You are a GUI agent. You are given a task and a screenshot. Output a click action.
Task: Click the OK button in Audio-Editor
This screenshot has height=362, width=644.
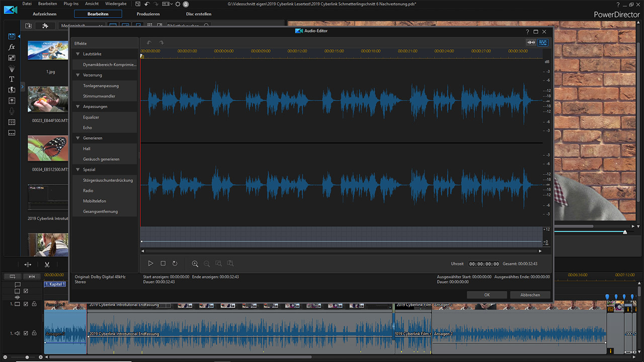[487, 295]
